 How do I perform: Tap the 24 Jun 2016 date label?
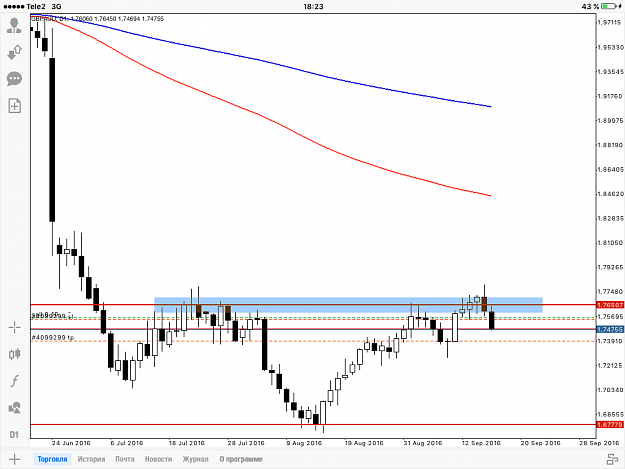tap(71, 443)
